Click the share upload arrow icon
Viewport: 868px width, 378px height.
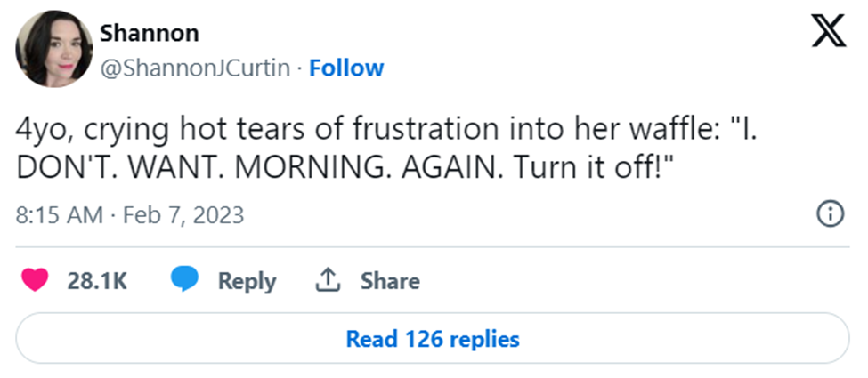327,281
